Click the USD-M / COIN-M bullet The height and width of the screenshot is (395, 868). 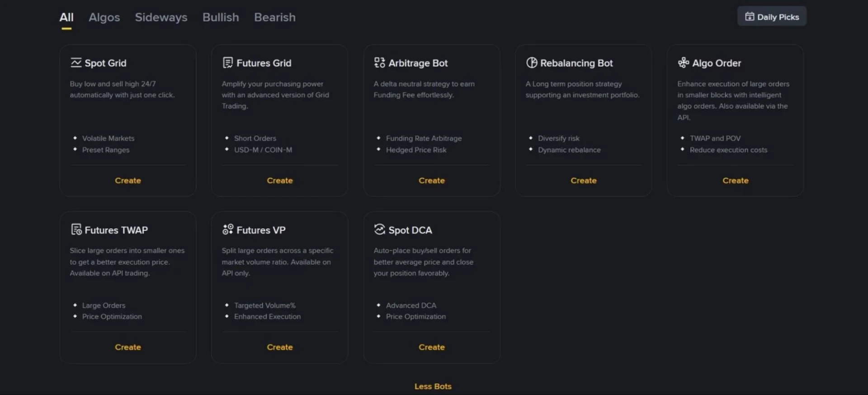(263, 150)
